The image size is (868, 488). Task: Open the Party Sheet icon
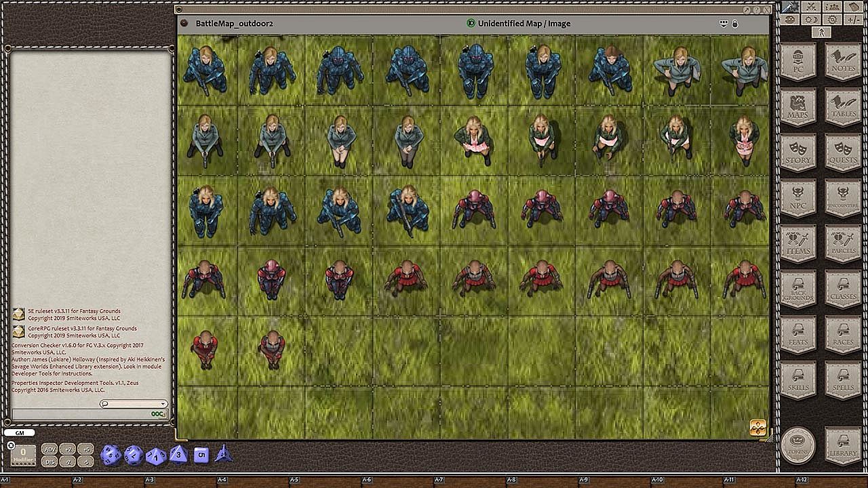click(831, 7)
